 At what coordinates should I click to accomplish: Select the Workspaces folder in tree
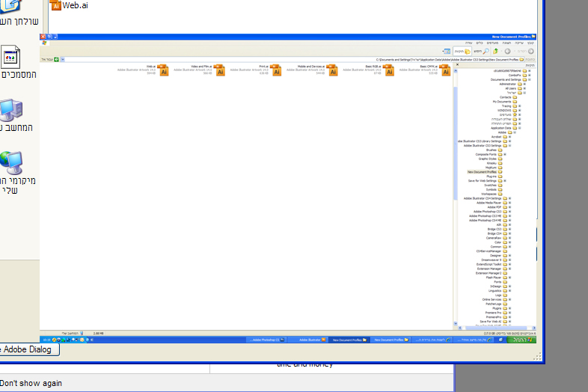click(491, 194)
